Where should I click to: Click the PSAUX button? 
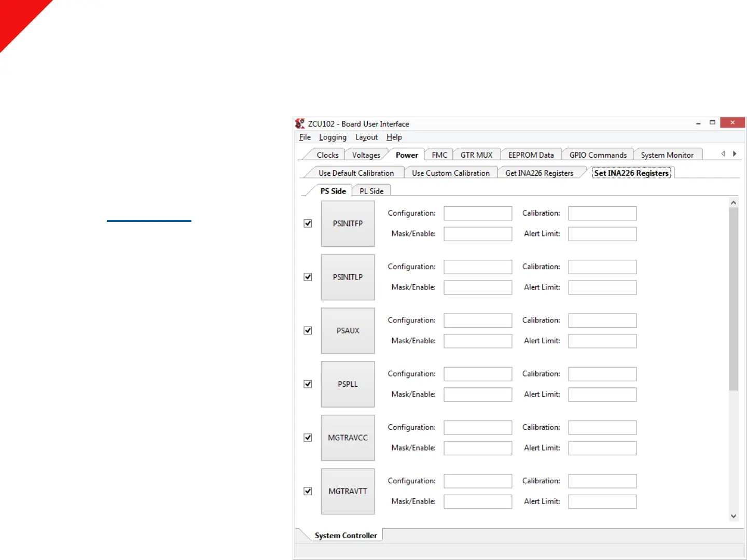348,330
